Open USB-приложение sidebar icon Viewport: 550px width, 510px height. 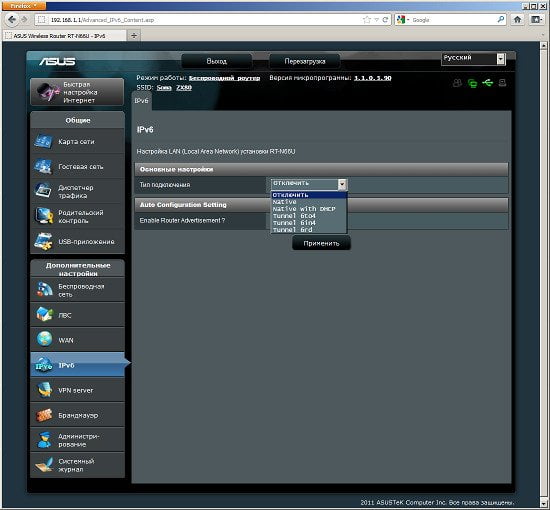(43, 241)
